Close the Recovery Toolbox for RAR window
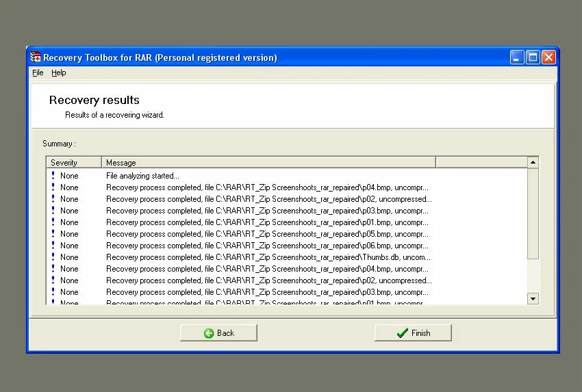Screen dimensions: 582x392 [548, 57]
